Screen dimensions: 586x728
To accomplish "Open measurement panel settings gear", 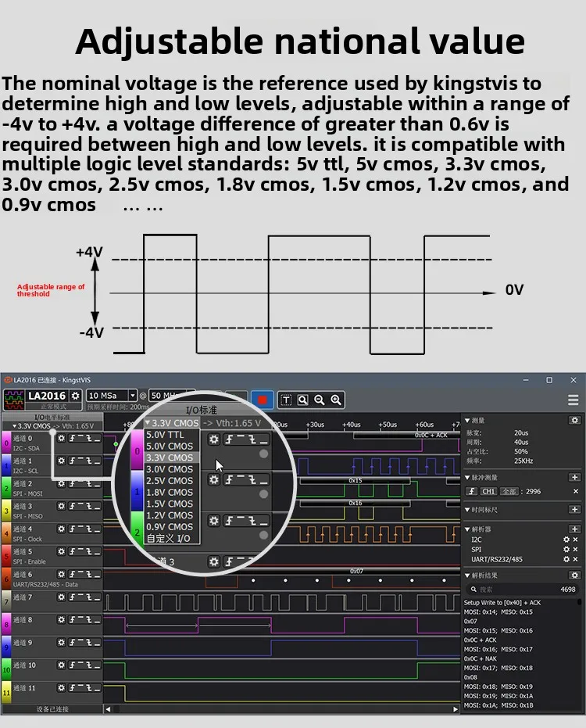I will 575,420.
